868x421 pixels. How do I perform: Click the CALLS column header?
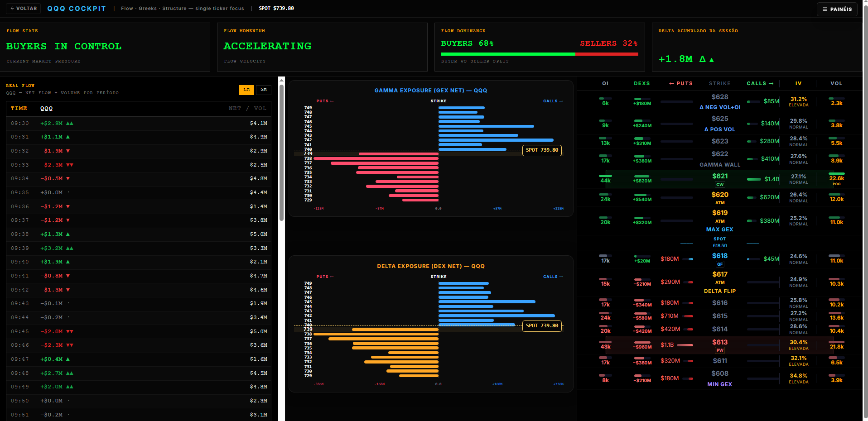[760, 83]
